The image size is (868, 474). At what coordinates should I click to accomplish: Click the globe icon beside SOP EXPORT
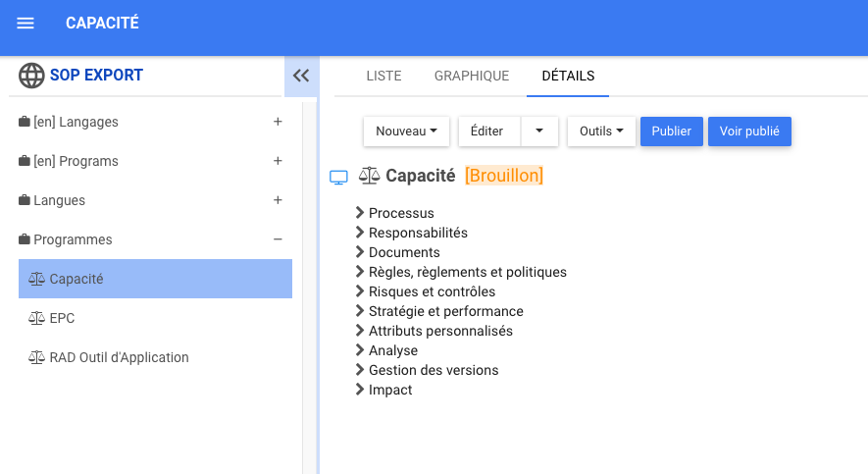tap(31, 76)
